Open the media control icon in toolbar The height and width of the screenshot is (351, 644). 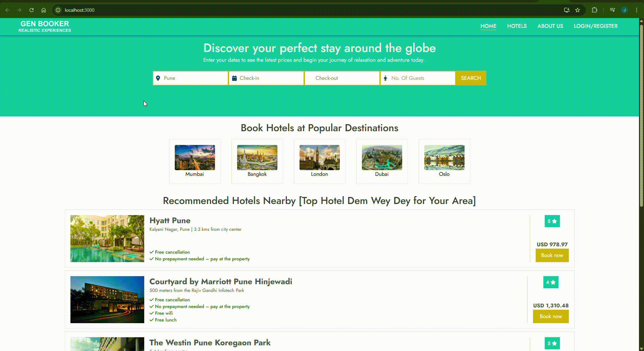pyautogui.click(x=612, y=10)
